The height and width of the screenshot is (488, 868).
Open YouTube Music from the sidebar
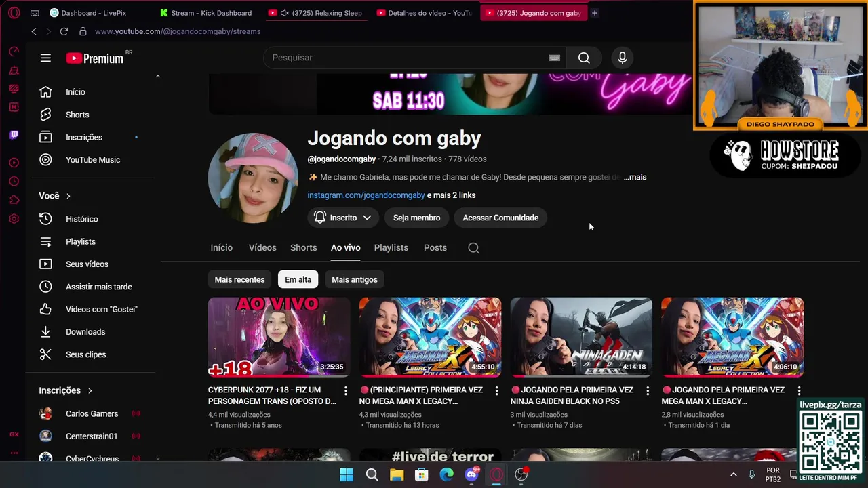coord(92,160)
